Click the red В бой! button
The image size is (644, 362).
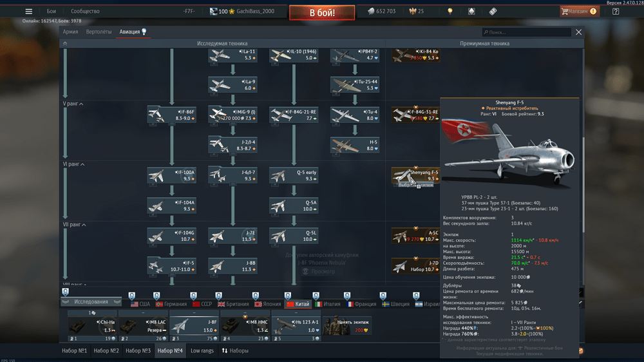322,13
